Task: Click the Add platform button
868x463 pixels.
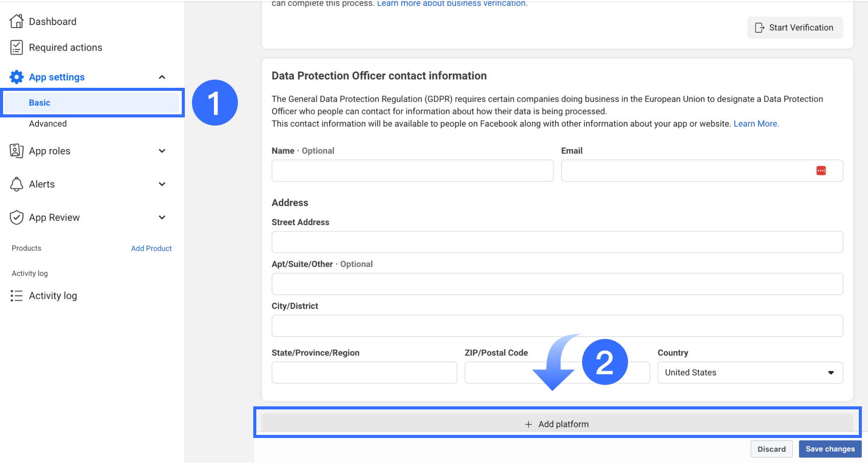Action: [557, 424]
